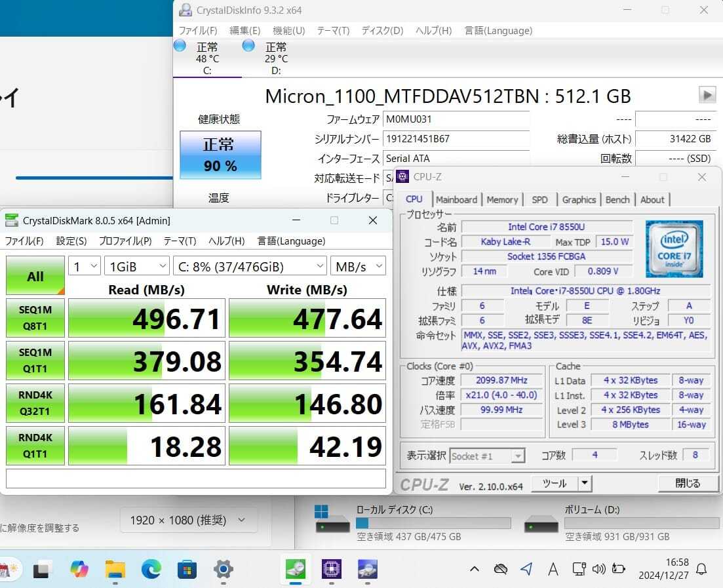Switch to the Memory tab in CPU-Z
The width and height of the screenshot is (723, 588).
pyautogui.click(x=502, y=200)
